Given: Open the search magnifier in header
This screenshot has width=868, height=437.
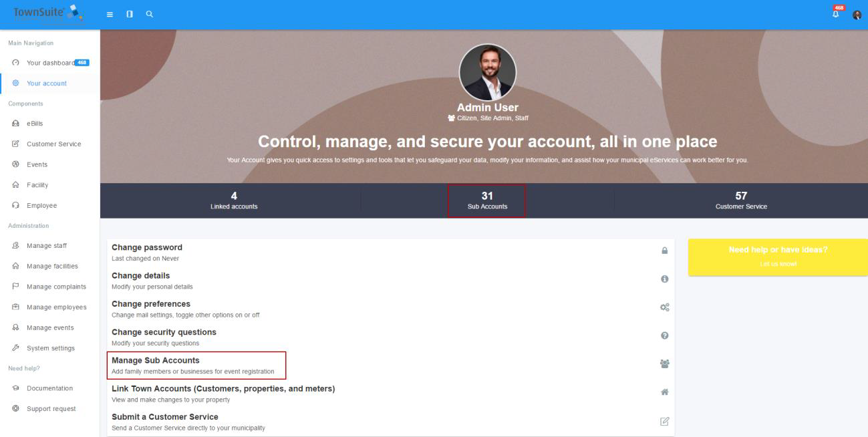Looking at the screenshot, I should 149,14.
